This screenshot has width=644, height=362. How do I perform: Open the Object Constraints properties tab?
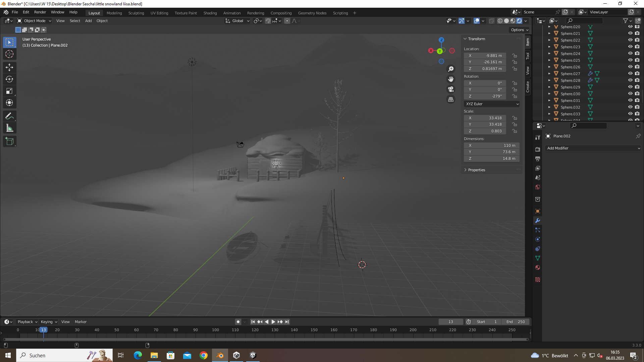[538, 249]
